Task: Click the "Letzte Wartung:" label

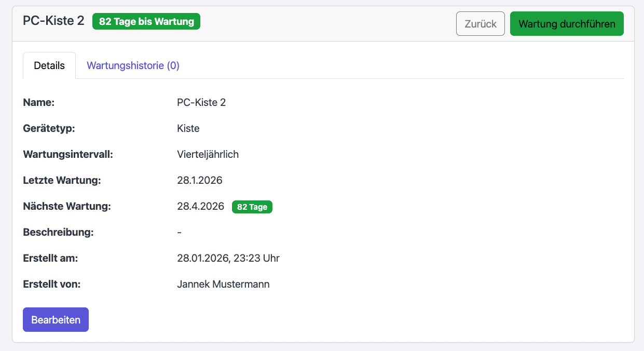Action: point(62,180)
